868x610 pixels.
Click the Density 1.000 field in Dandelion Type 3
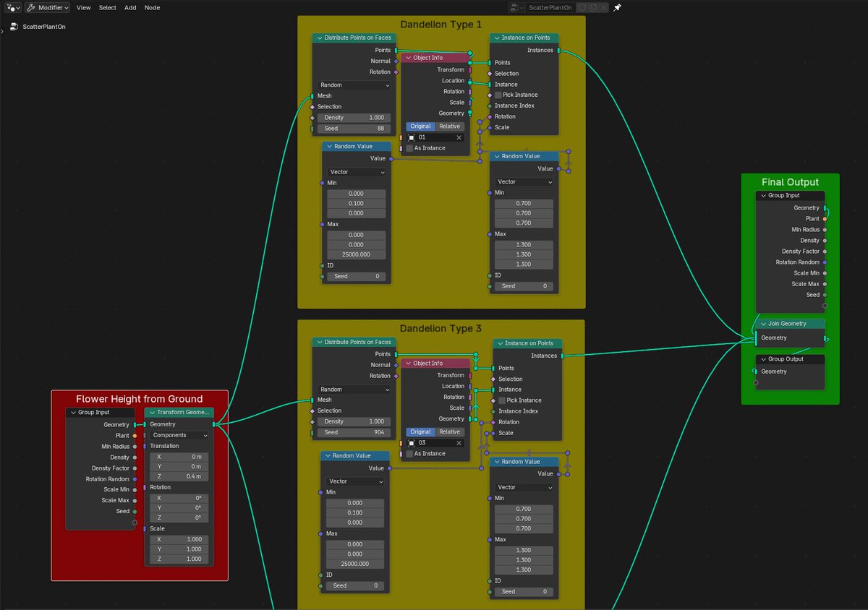tap(354, 421)
